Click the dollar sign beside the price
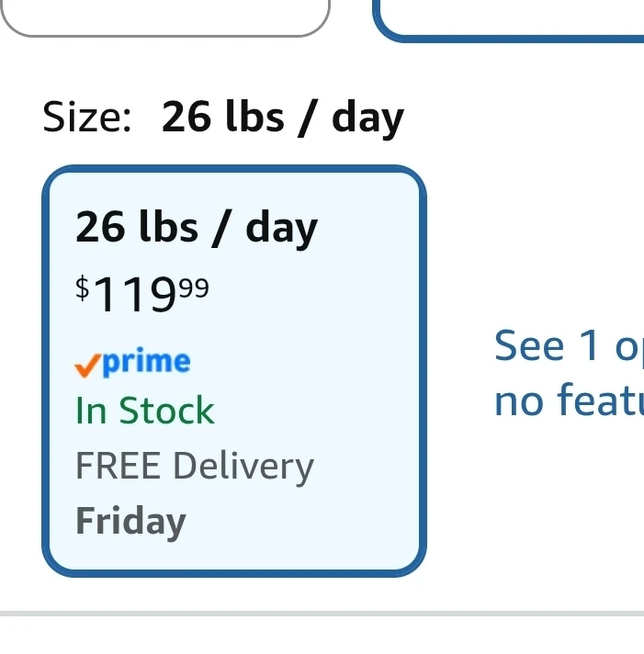 pos(83,288)
